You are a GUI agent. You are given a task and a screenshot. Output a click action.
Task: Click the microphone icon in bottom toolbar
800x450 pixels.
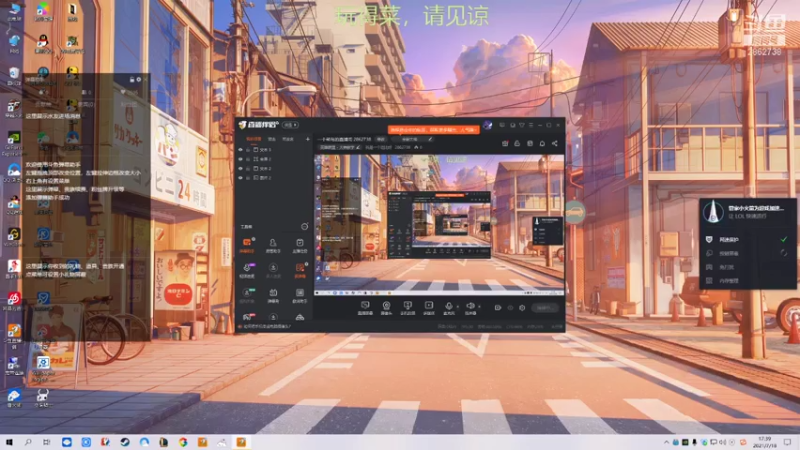[x=448, y=308]
